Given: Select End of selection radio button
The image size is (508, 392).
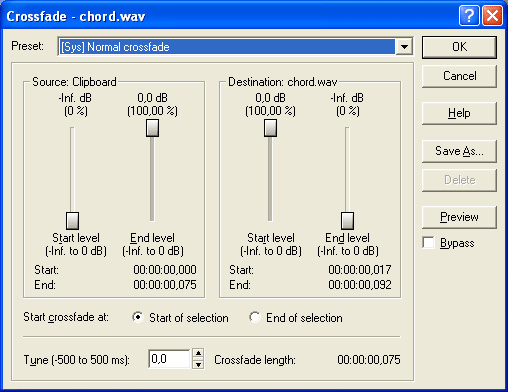Looking at the screenshot, I should 255,317.
